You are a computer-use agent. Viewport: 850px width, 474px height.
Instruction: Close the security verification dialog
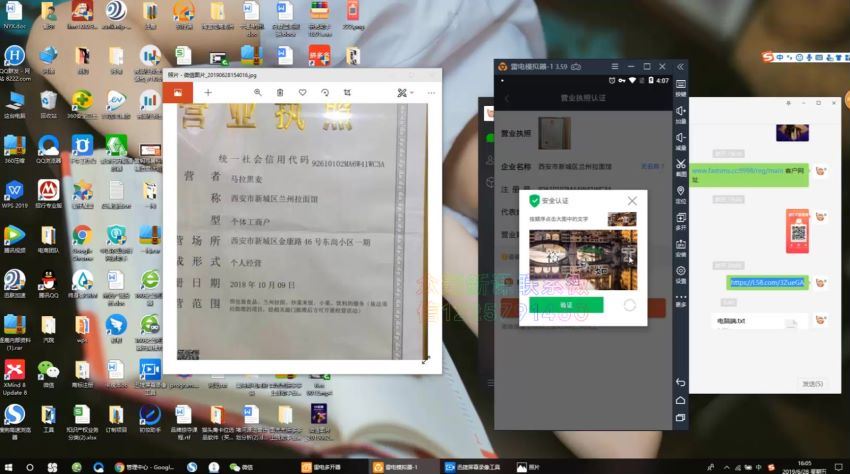coord(632,201)
